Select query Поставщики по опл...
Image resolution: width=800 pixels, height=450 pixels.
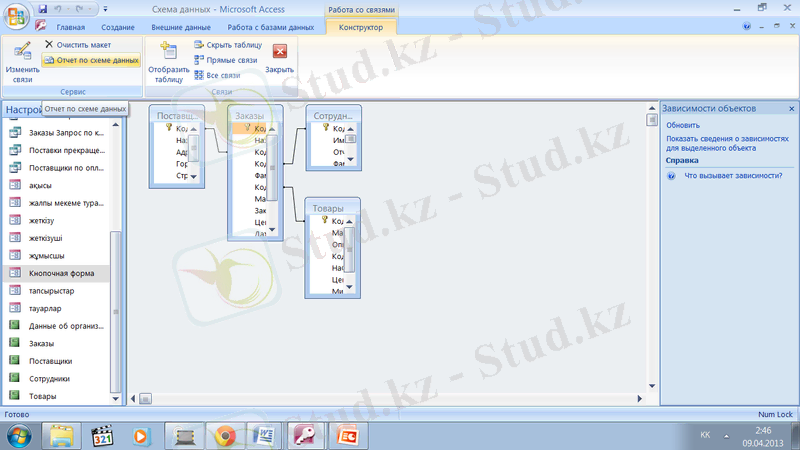click(57, 168)
